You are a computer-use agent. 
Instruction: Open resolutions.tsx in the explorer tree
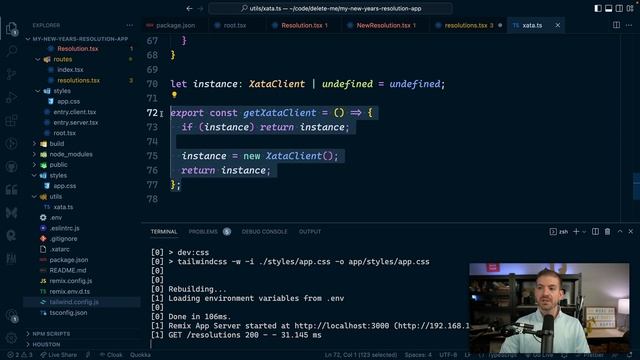pos(78,80)
